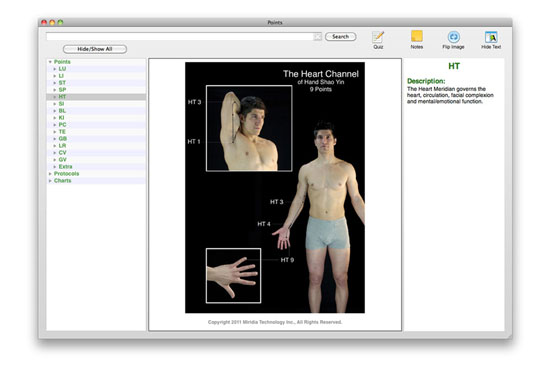The image size is (550, 383).
Task: Open the yellow Notes icon
Action: pyautogui.click(x=417, y=36)
